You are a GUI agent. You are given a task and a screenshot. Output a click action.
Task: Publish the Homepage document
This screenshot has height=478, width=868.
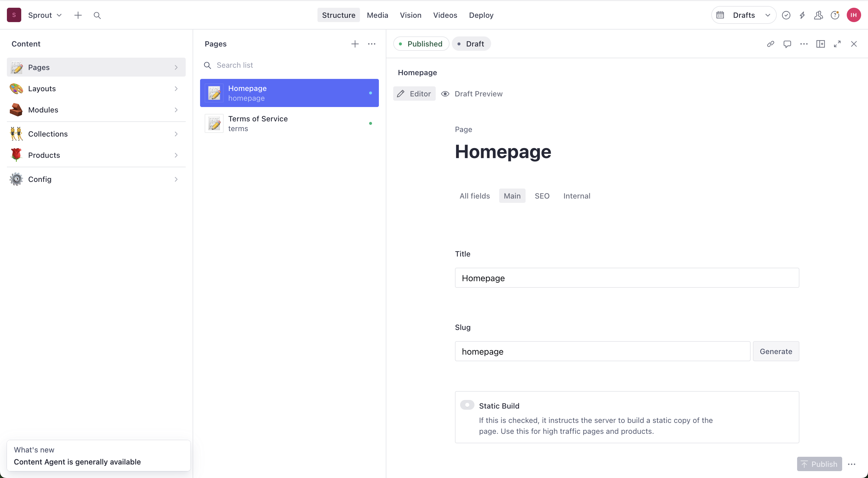pos(819,464)
